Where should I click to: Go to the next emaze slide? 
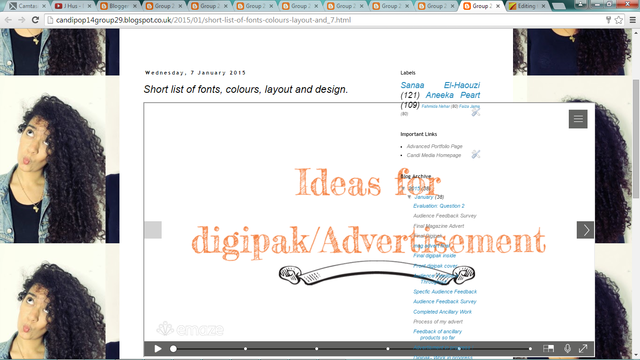[585, 230]
